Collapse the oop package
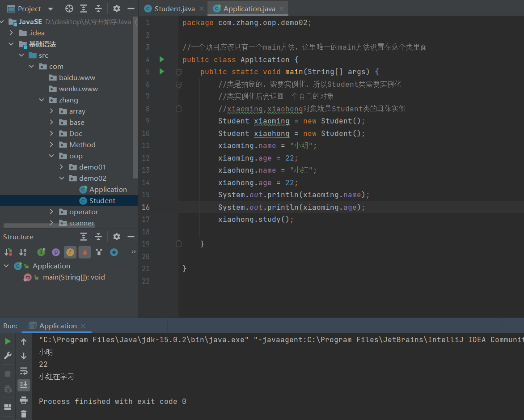Screen dimensions: 524x420 point(51,156)
